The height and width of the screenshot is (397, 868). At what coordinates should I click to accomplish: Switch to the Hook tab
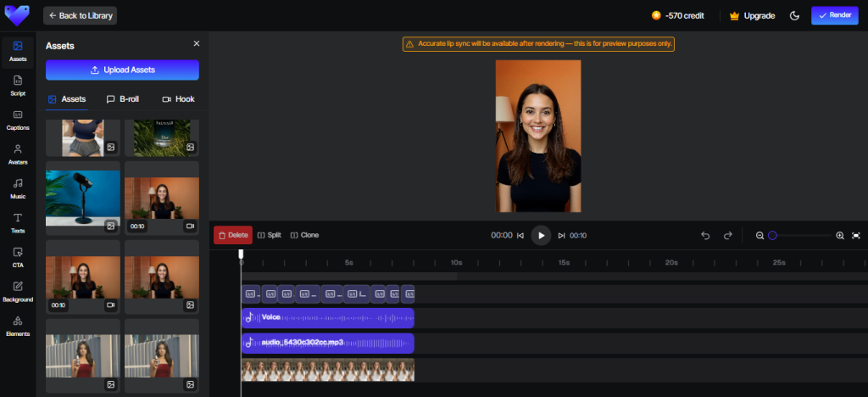[x=178, y=99]
